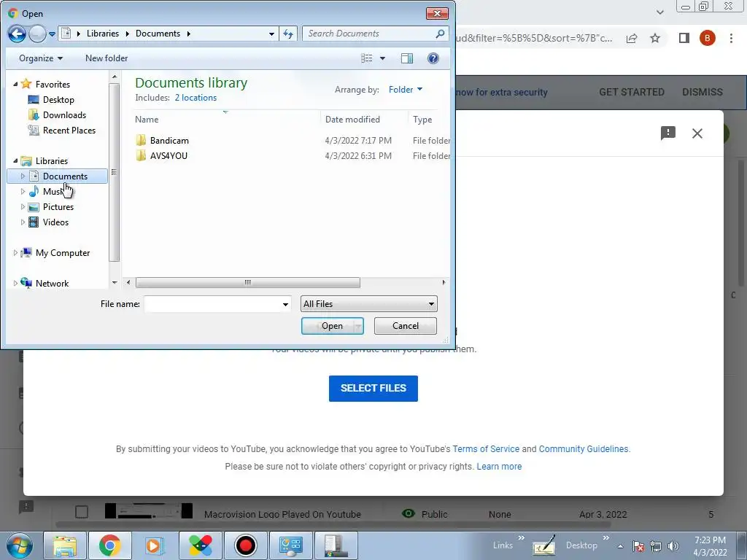747x560 pixels.
Task: Expand the Documents library node
Action: [x=23, y=176]
